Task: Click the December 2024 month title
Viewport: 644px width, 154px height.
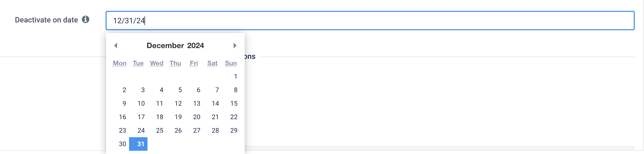Action: pyautogui.click(x=175, y=45)
